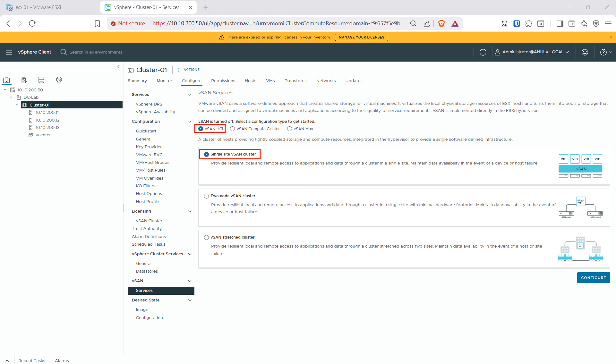616x364 pixels.
Task: Collapse the Configuration section chevron
Action: (190, 122)
